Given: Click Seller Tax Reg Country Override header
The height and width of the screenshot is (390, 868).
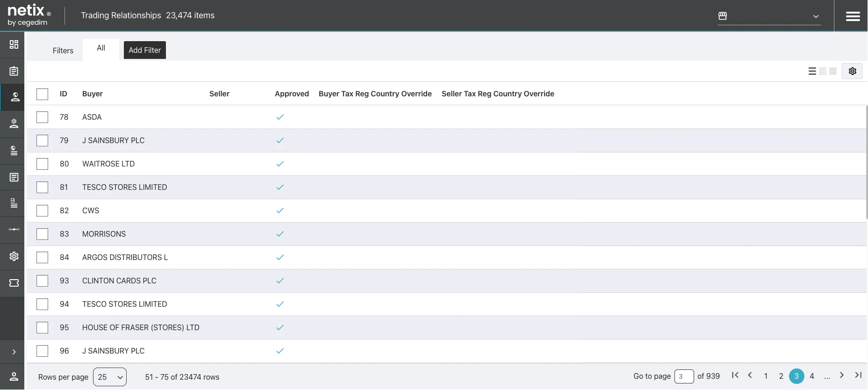Looking at the screenshot, I should tap(498, 94).
